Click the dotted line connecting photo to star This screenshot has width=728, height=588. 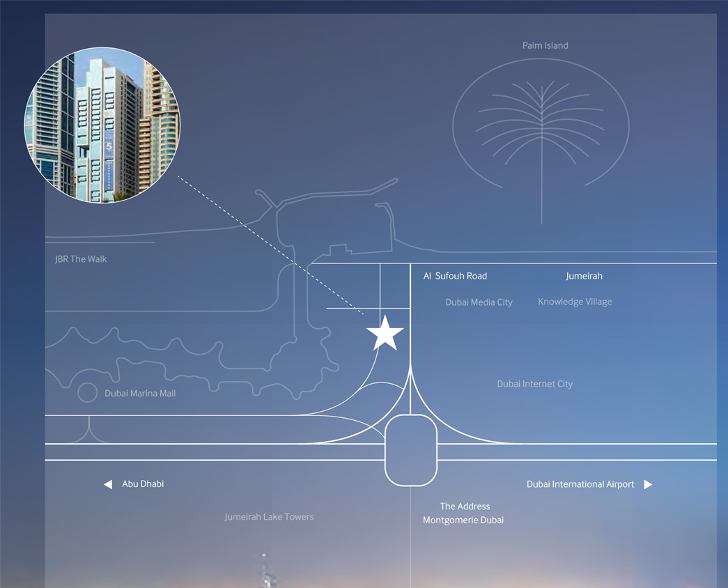point(272,246)
